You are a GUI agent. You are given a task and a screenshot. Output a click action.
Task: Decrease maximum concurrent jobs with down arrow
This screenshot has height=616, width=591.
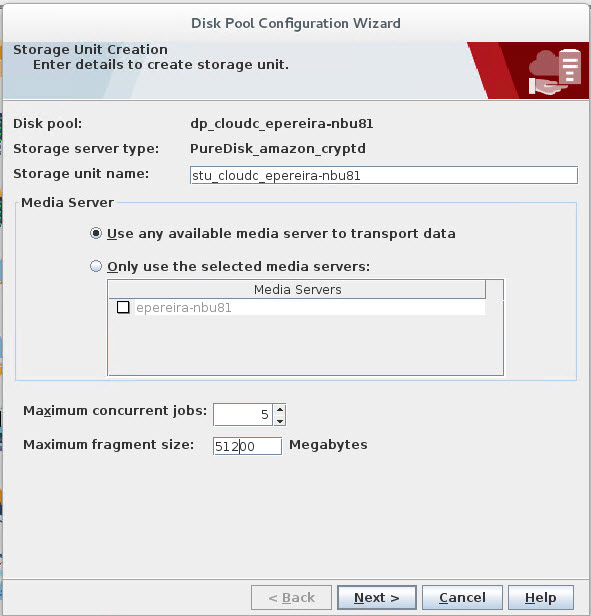(x=279, y=421)
